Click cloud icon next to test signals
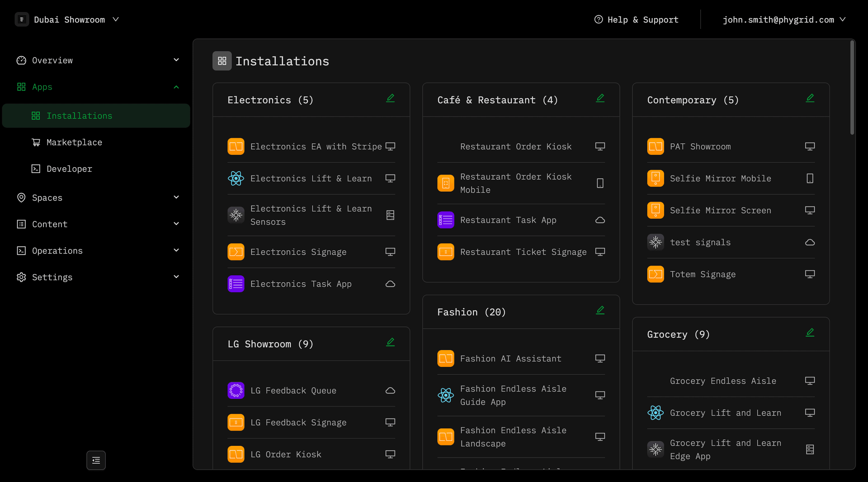This screenshot has width=868, height=482. pyautogui.click(x=810, y=243)
